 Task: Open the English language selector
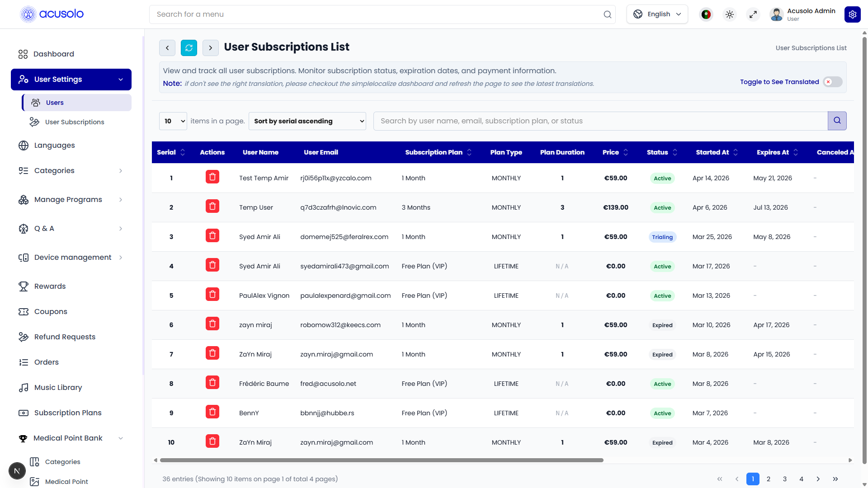[x=657, y=14]
